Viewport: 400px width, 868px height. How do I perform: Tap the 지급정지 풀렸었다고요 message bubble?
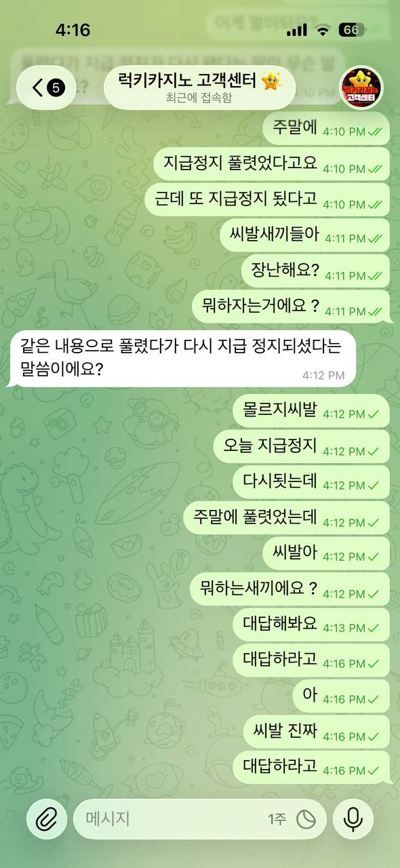pyautogui.click(x=273, y=164)
